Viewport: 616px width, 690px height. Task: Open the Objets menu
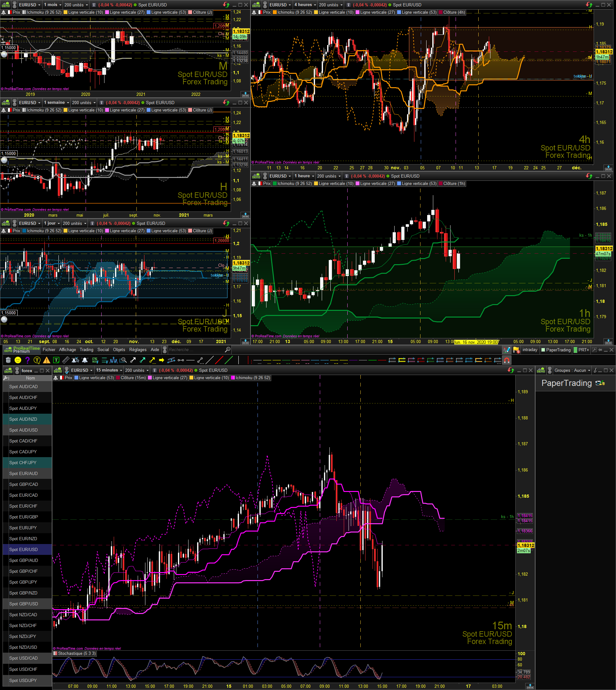[x=119, y=349]
